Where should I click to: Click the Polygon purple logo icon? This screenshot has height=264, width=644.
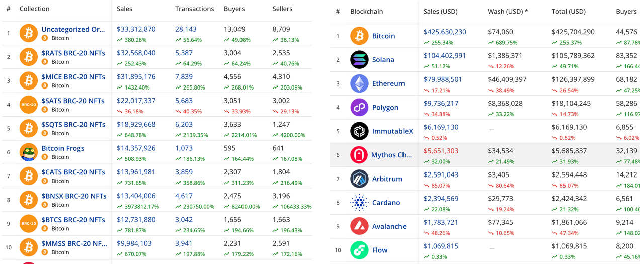(359, 108)
